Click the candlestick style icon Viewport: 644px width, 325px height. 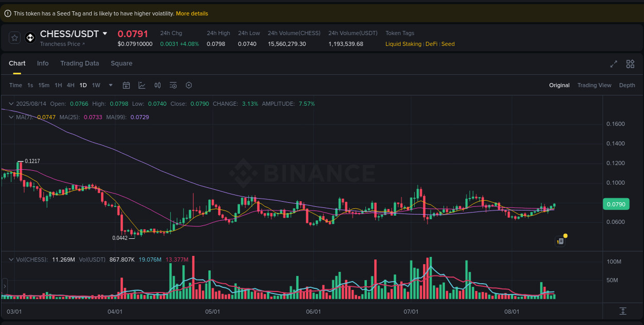(157, 85)
